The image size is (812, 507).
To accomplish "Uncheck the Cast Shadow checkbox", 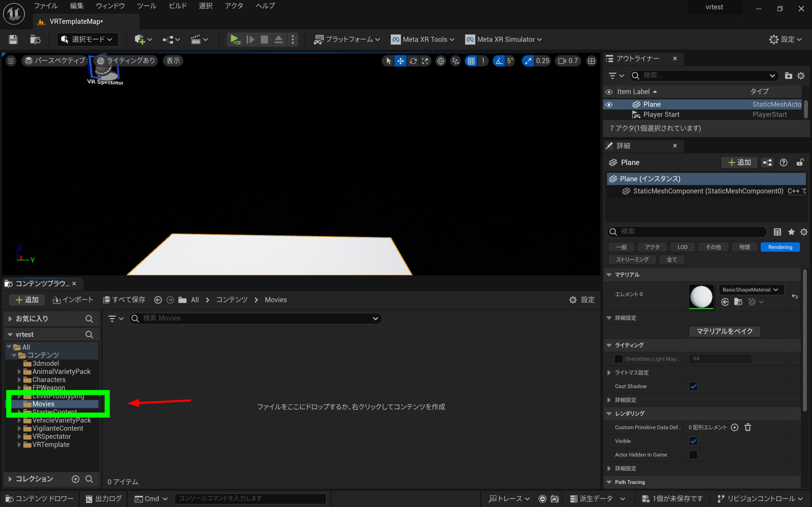I will coord(693,386).
